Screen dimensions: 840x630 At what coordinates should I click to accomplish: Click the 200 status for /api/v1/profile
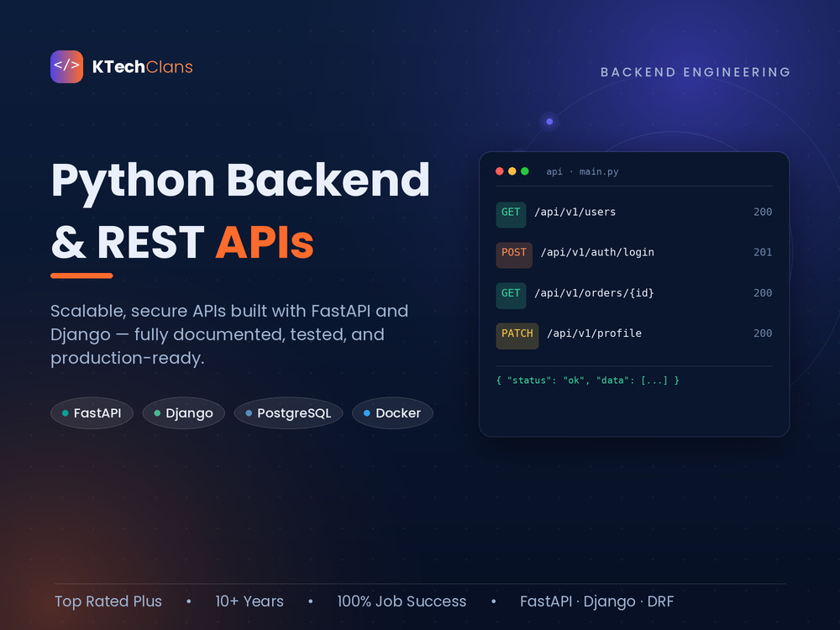[x=763, y=333]
